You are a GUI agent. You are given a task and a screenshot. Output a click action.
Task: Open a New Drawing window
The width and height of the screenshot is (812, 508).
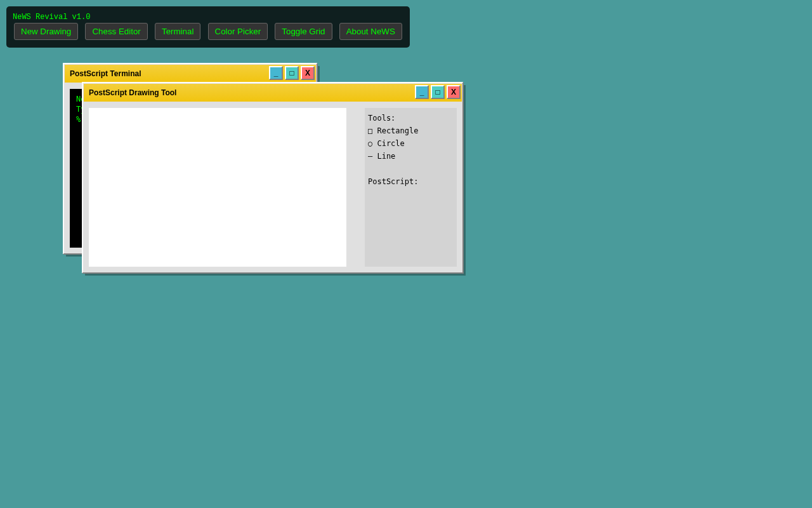(46, 32)
